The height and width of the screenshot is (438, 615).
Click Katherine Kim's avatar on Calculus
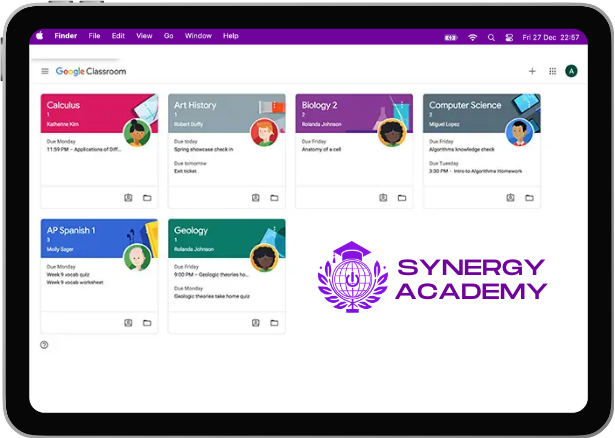coord(137,133)
